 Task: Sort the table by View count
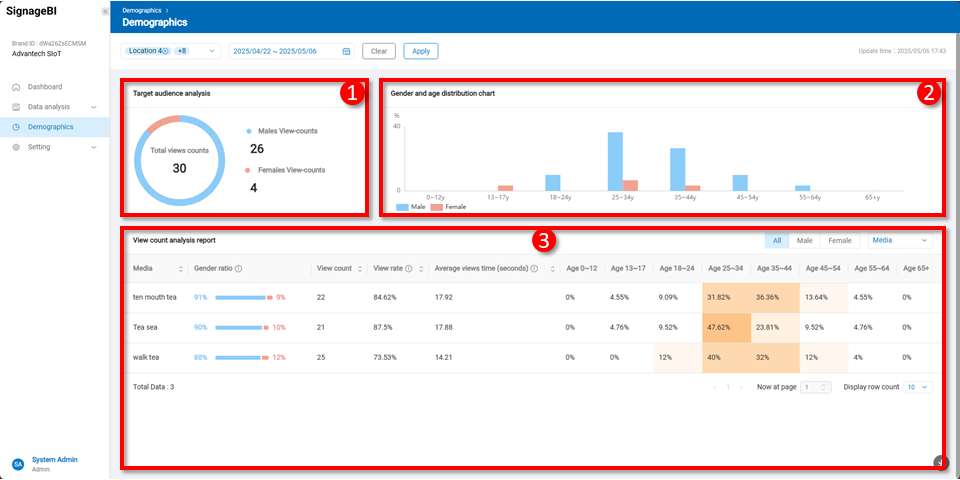(359, 269)
